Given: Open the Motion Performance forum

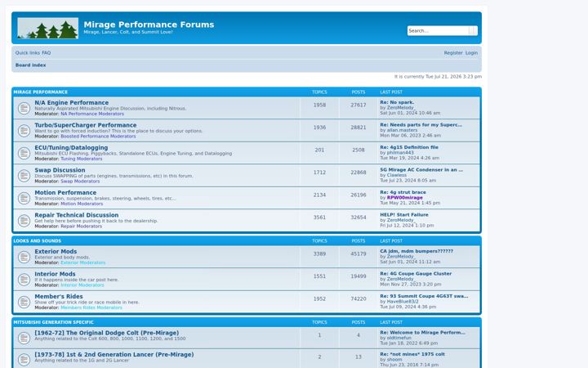Looking at the screenshot, I should (x=65, y=193).
